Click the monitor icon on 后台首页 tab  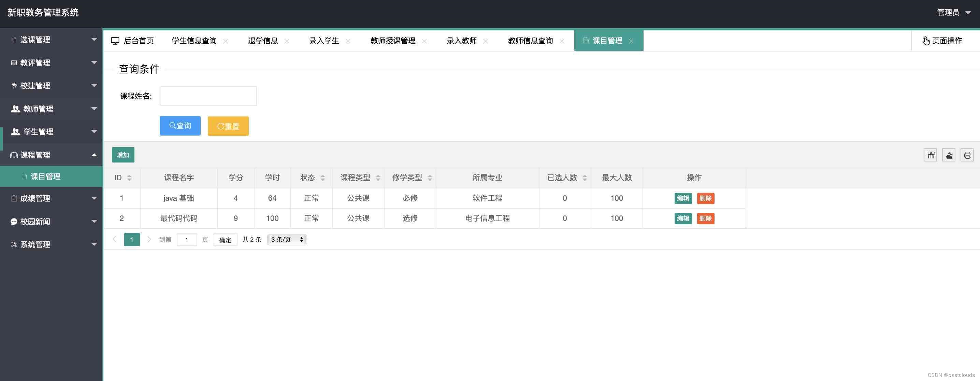(115, 41)
